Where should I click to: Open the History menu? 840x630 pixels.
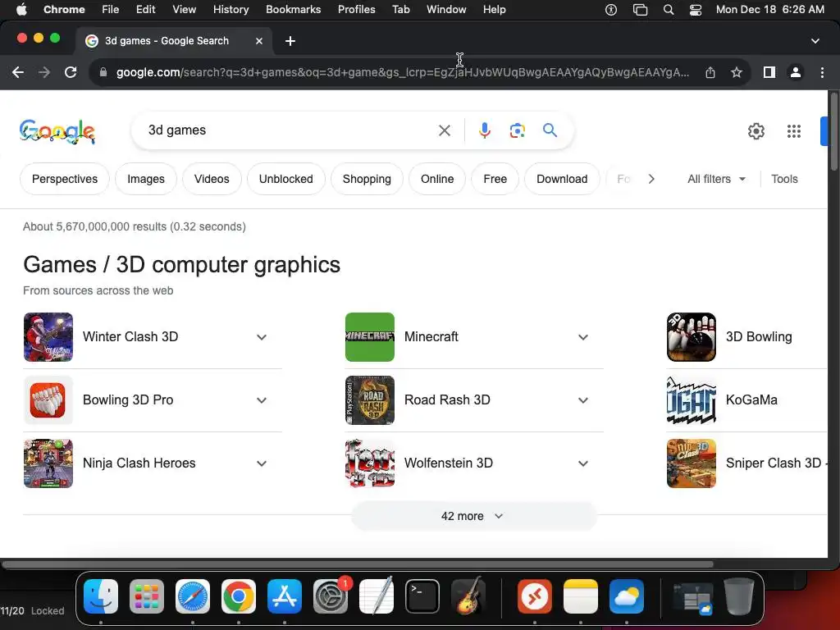231,10
